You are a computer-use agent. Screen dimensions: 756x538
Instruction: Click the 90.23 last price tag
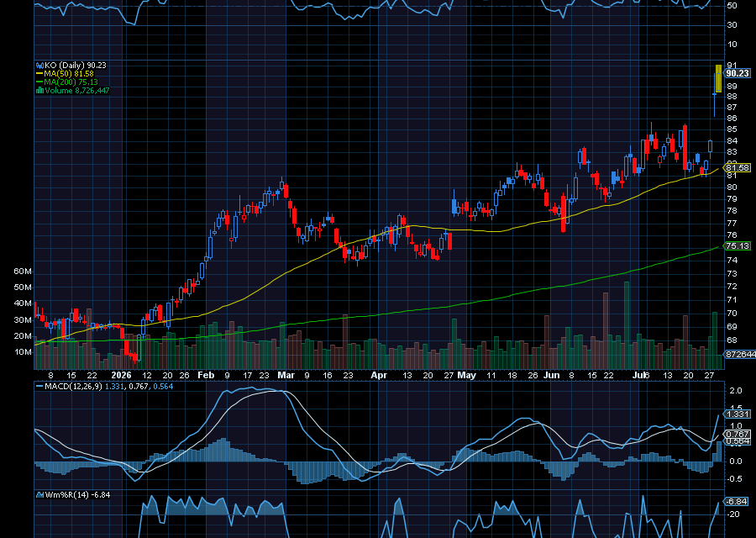coord(738,73)
